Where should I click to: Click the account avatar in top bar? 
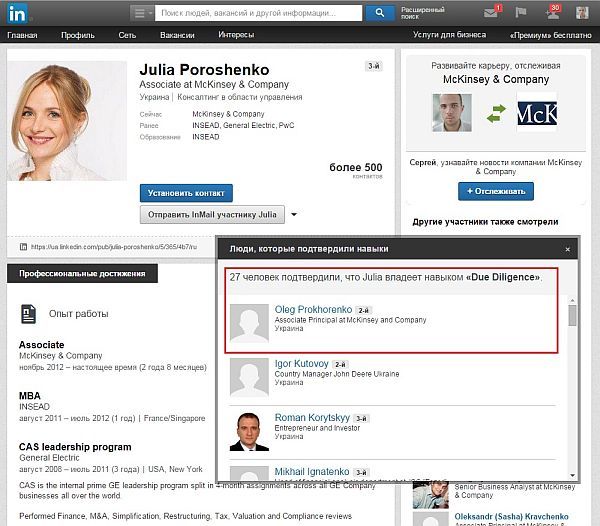(x=583, y=13)
